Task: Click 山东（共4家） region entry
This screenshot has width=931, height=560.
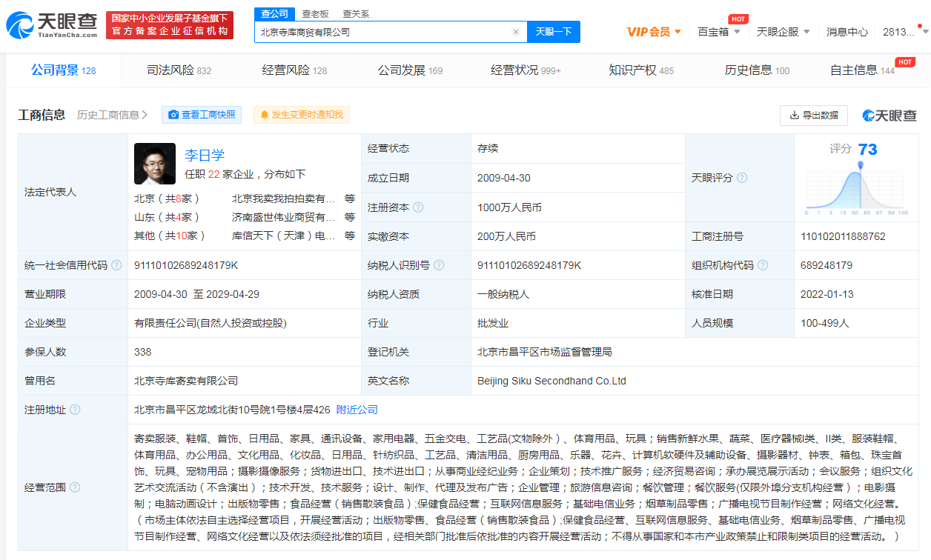Action: pos(168,217)
